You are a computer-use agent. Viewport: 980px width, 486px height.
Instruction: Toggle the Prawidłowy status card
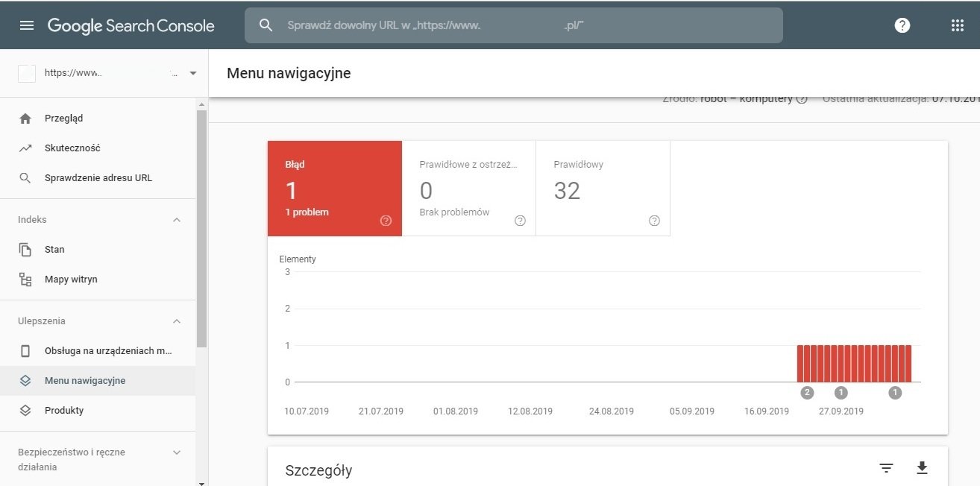tap(603, 189)
